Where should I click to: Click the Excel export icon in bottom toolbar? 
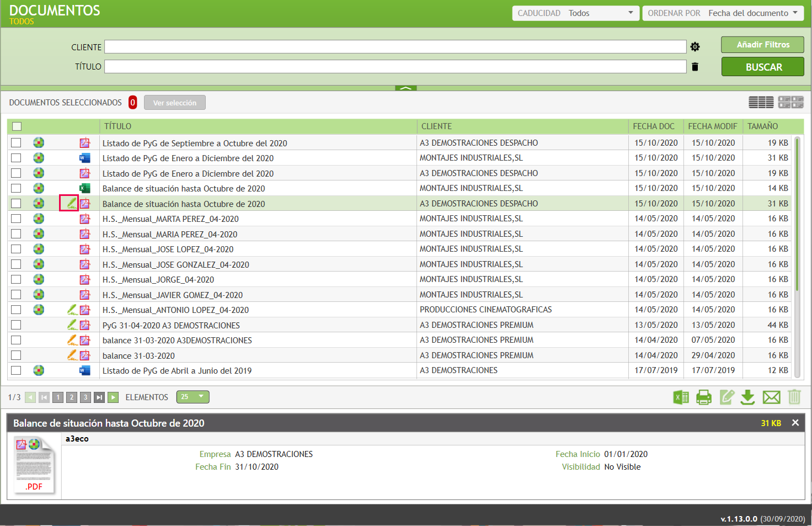(x=681, y=397)
